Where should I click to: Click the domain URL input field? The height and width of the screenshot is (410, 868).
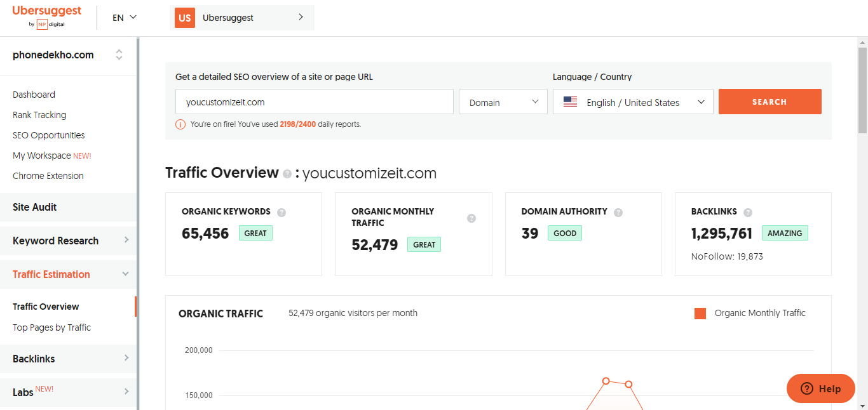point(315,102)
